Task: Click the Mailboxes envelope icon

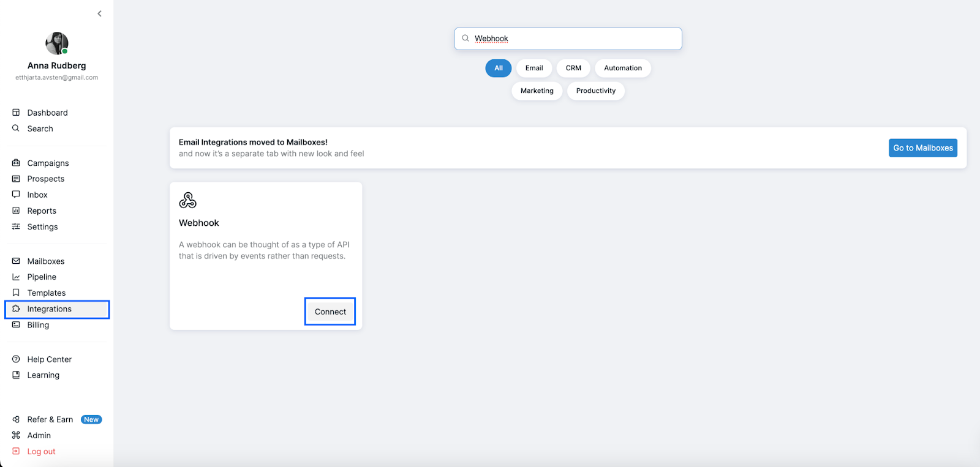Action: (16, 261)
